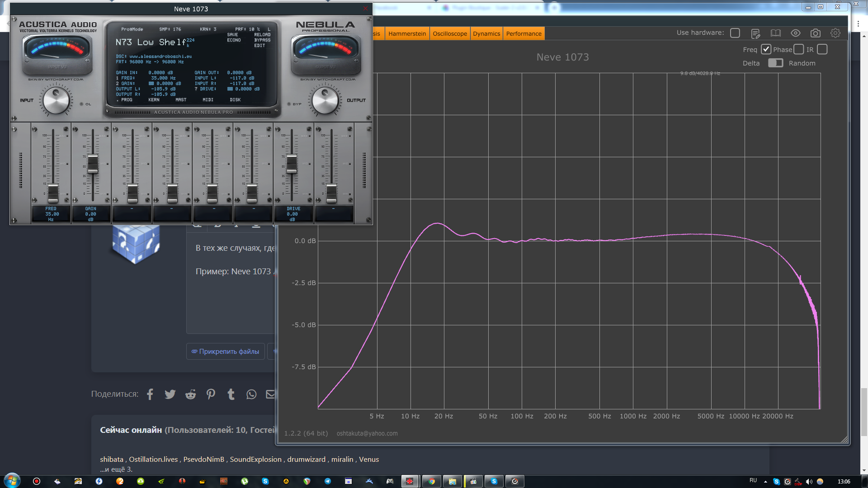868x488 pixels.
Task: Open uTorrent from the taskbar
Action: [245, 481]
